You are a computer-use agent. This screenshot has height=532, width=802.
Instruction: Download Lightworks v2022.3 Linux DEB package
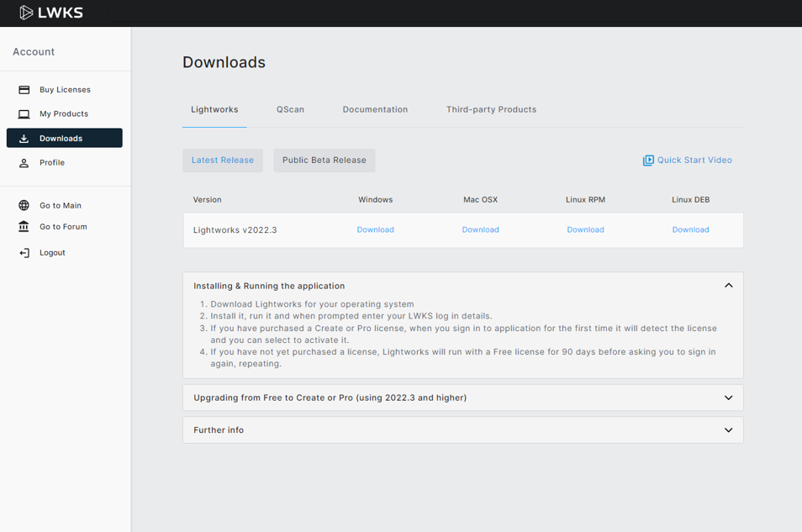click(x=690, y=229)
